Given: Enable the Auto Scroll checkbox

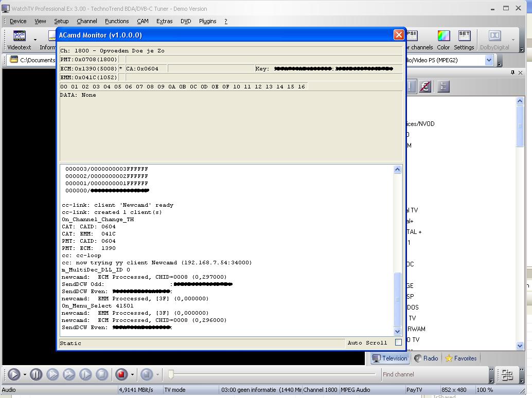Looking at the screenshot, I should 398,342.
